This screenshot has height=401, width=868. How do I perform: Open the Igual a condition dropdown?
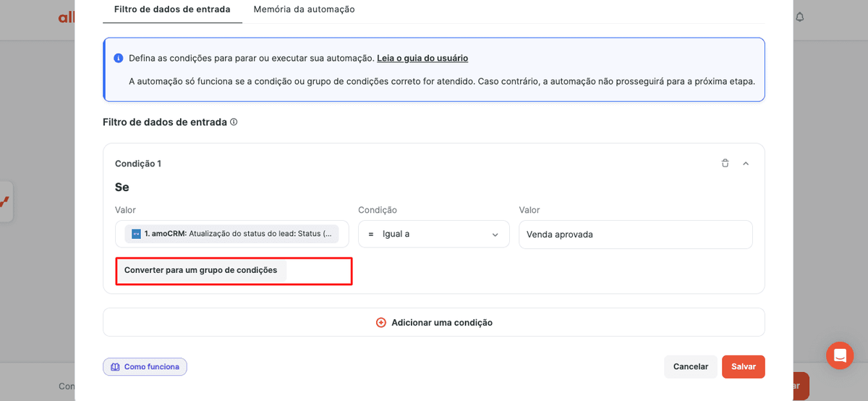434,234
